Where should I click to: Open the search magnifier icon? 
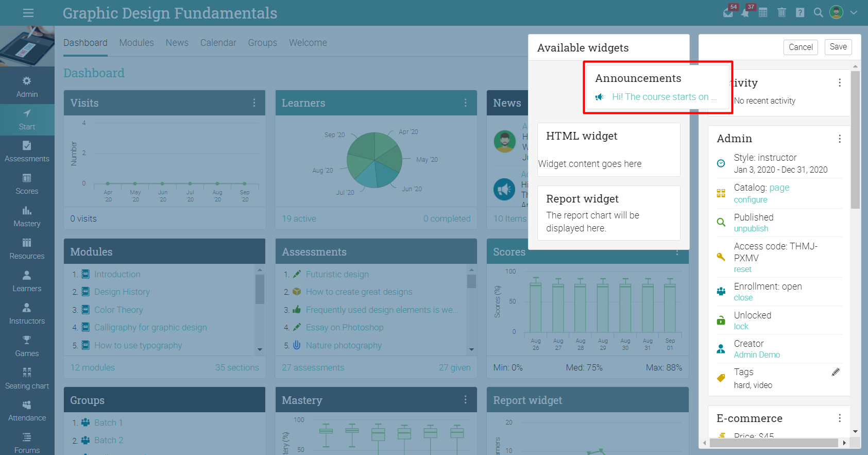point(818,13)
